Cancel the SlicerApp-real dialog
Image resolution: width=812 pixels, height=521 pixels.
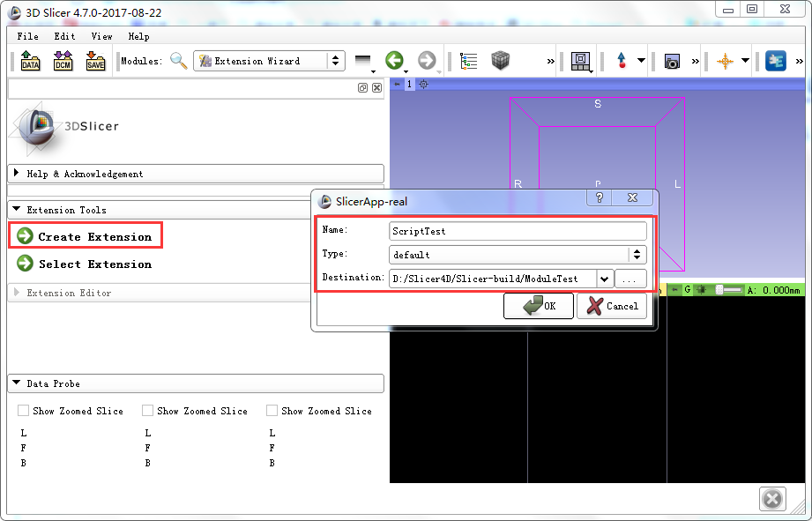tap(612, 306)
